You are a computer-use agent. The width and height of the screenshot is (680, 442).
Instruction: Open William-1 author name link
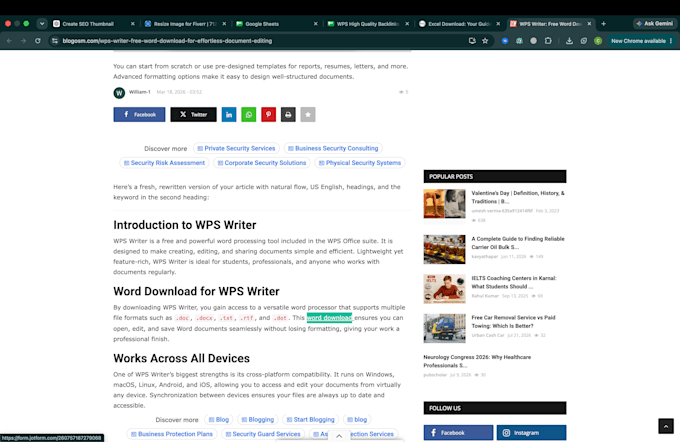point(140,92)
